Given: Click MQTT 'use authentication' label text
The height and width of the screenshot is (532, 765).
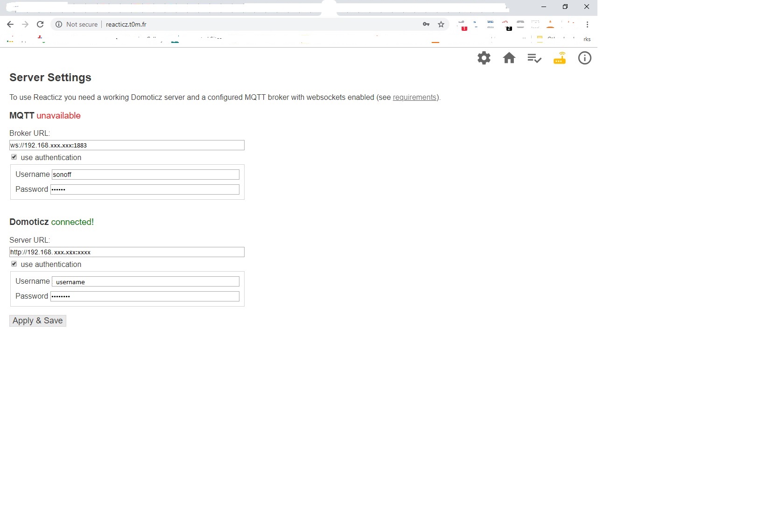Looking at the screenshot, I should (x=51, y=158).
